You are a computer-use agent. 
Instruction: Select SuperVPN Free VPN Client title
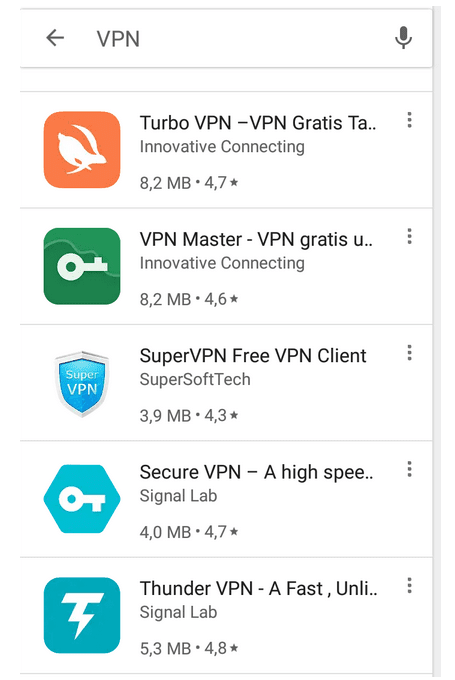click(x=253, y=356)
